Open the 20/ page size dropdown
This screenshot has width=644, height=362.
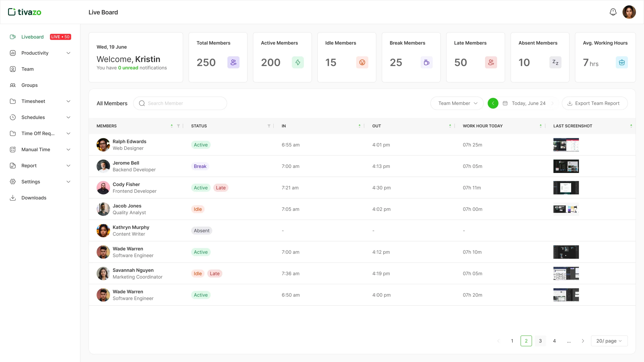(x=609, y=341)
